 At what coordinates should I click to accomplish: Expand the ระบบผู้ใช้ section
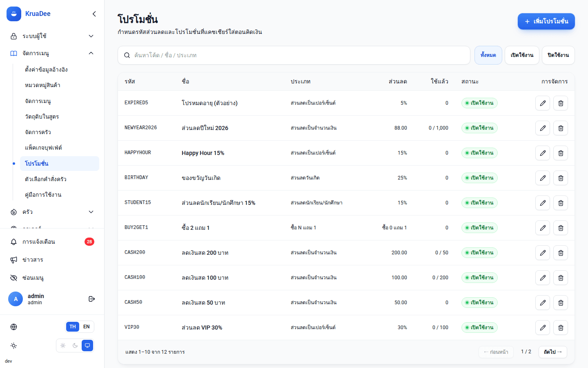coord(52,36)
